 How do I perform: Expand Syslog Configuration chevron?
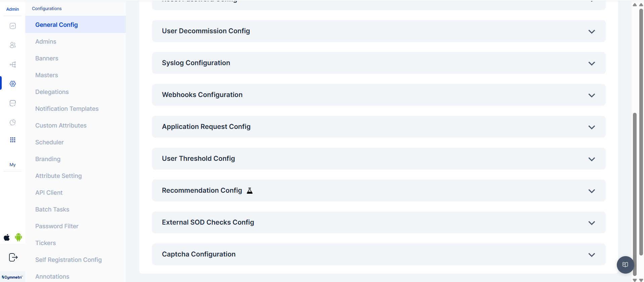[591, 63]
